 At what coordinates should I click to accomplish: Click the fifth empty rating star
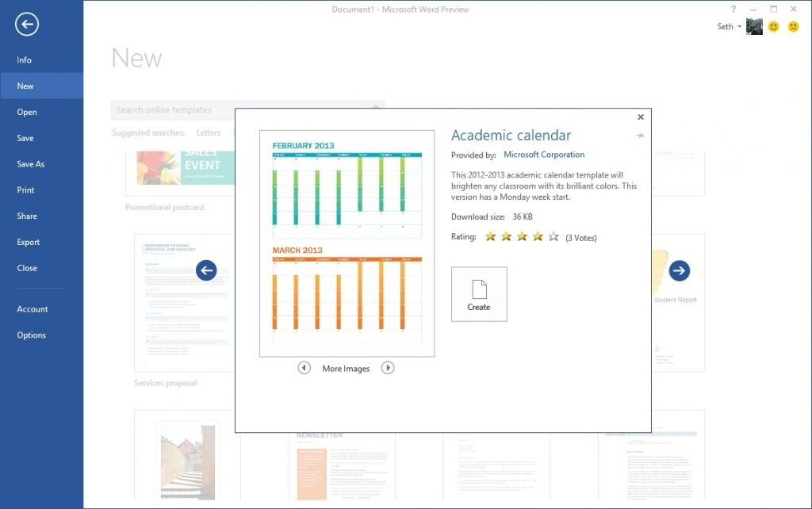tap(553, 236)
